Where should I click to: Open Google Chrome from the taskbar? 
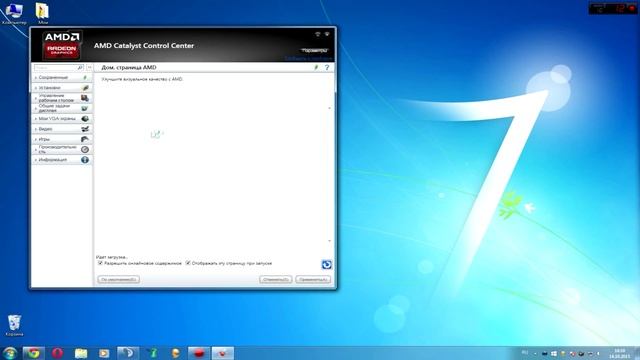coord(33,353)
